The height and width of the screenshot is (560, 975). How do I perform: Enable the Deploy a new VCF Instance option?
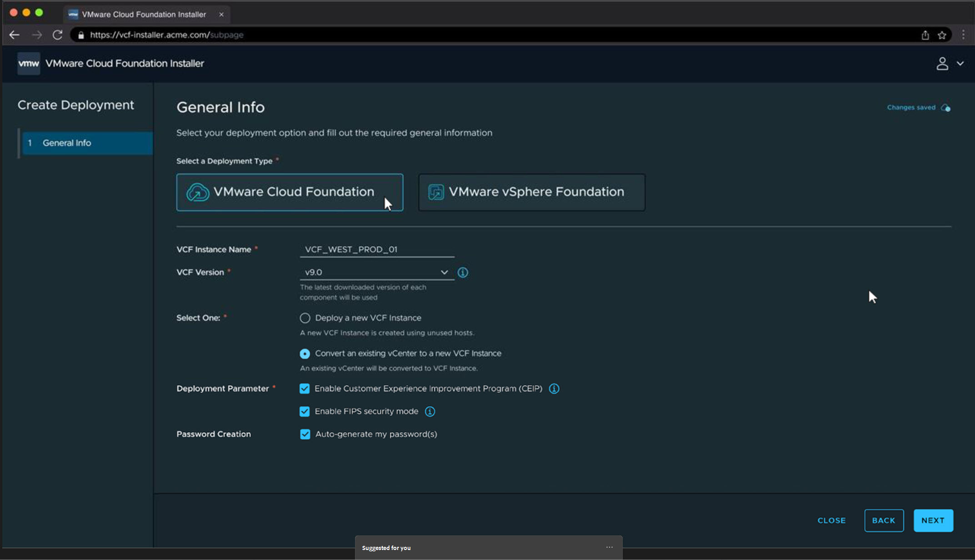click(305, 318)
